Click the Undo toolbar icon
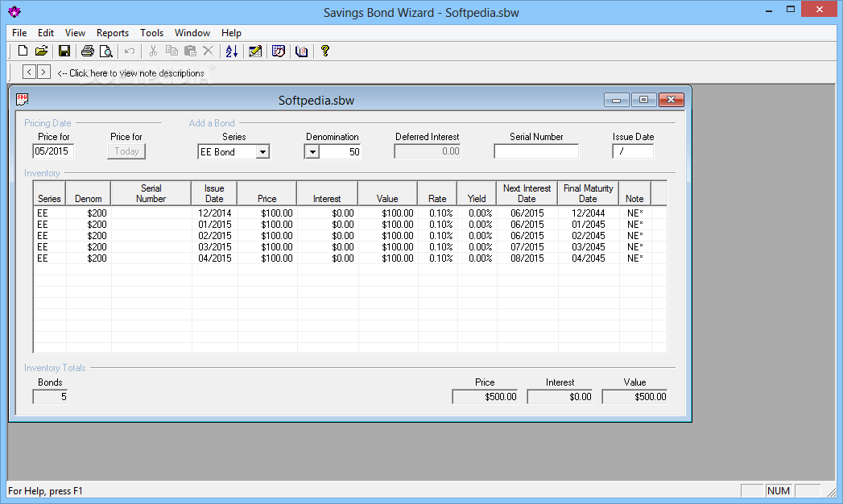843x504 pixels. (x=130, y=51)
